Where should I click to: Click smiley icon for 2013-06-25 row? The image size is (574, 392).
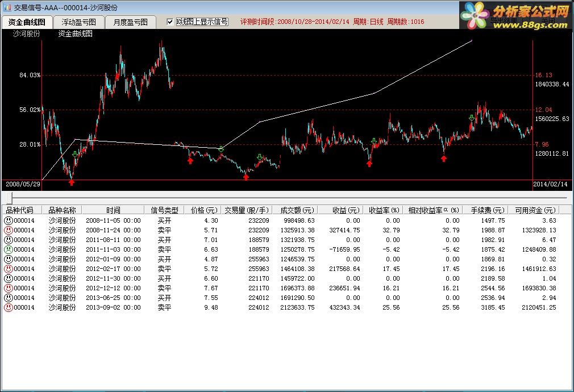point(9,298)
